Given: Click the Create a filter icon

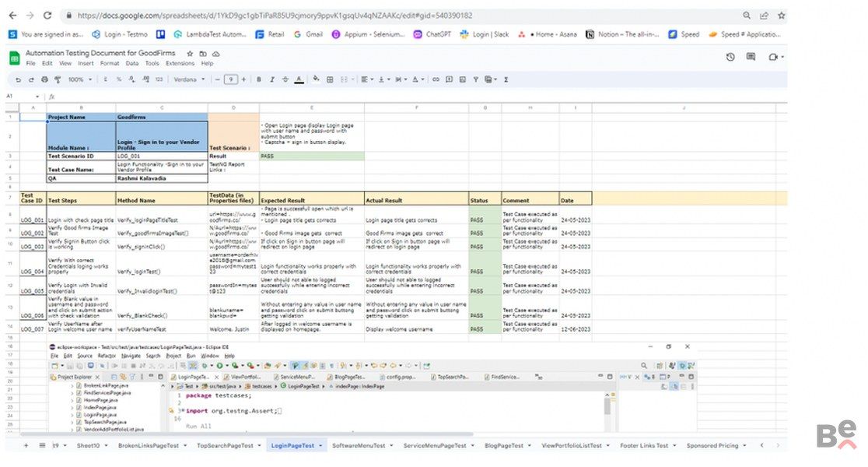Looking at the screenshot, I should tap(475, 79).
